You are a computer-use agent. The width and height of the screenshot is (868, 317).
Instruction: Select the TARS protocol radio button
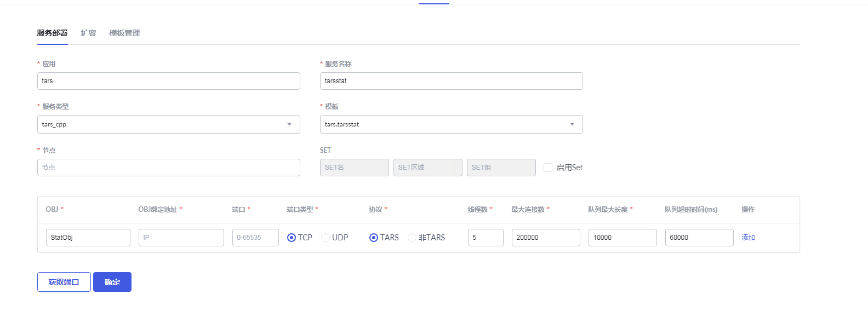[x=374, y=238]
